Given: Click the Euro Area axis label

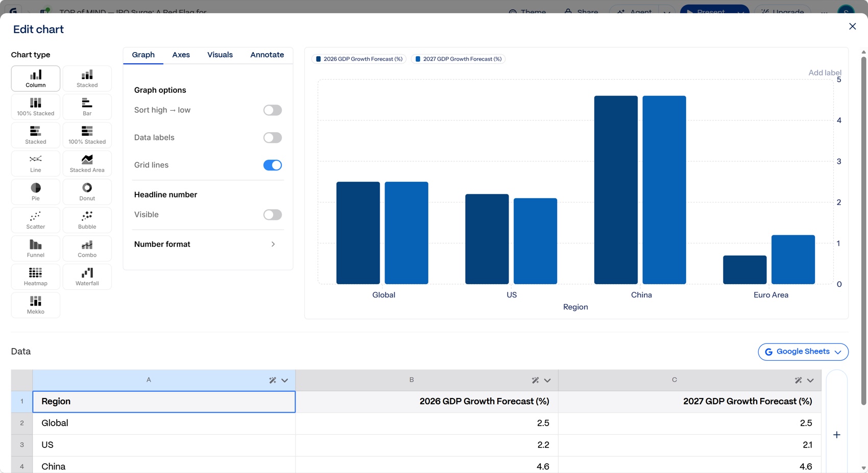Looking at the screenshot, I should click(x=771, y=295).
